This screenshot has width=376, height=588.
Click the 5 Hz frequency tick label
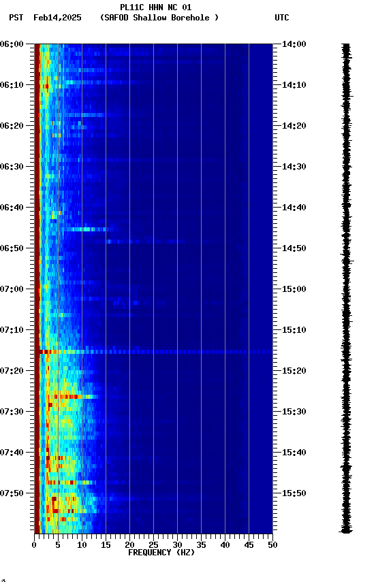58,545
